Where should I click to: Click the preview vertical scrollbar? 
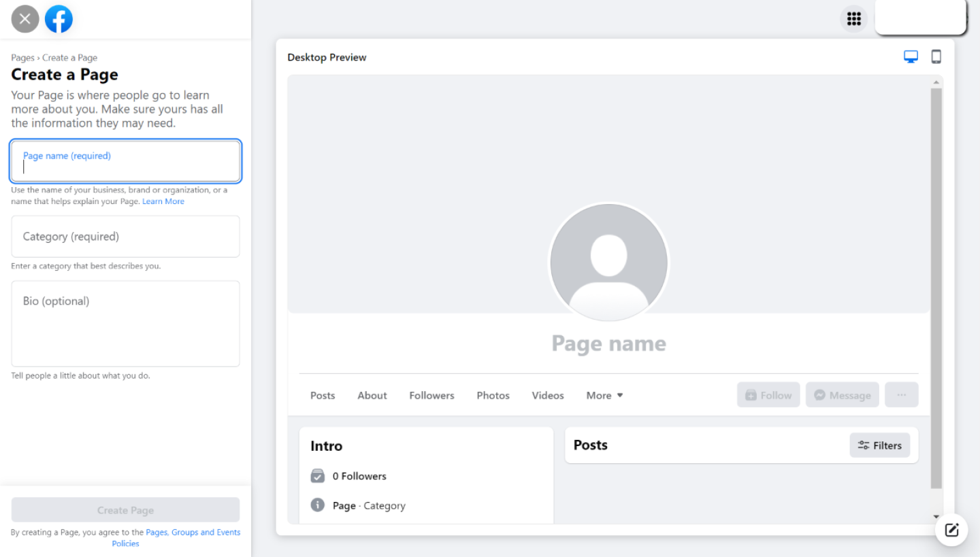936,286
